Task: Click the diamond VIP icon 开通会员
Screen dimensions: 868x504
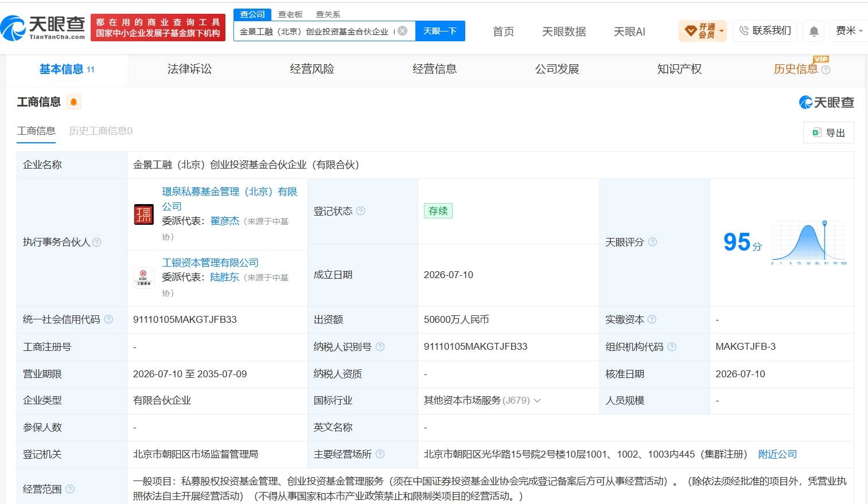Action: click(x=691, y=31)
